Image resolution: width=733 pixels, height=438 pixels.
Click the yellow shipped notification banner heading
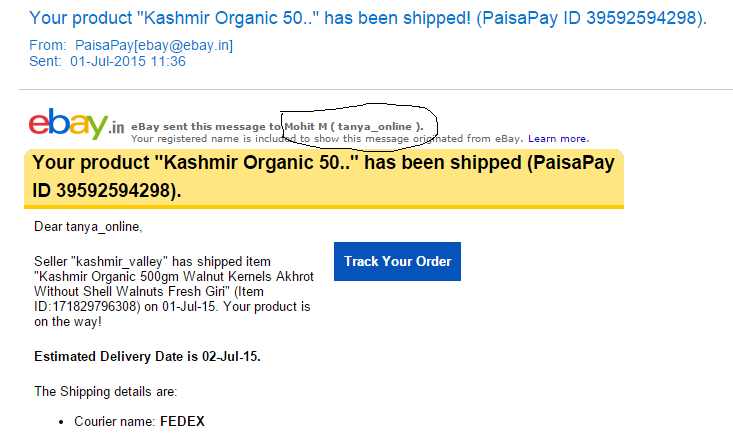323,176
